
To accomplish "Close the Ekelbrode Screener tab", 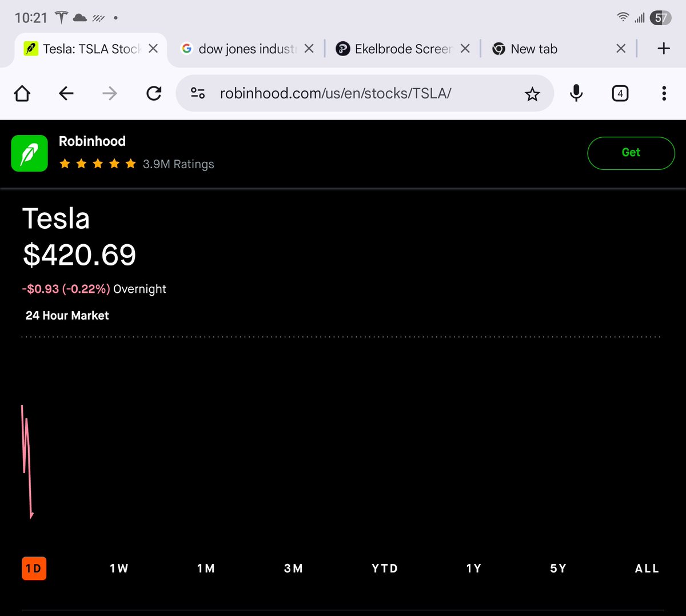I will tap(465, 49).
